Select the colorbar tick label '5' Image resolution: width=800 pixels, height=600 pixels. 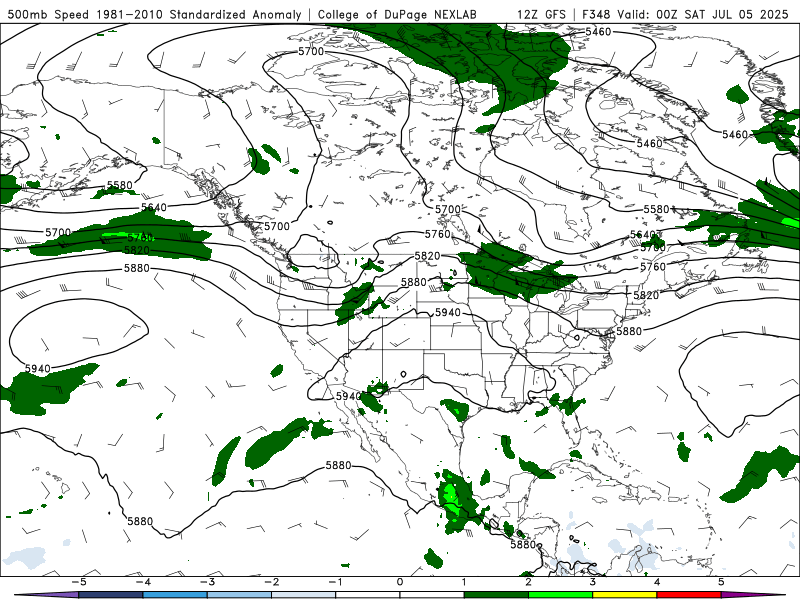(x=721, y=582)
